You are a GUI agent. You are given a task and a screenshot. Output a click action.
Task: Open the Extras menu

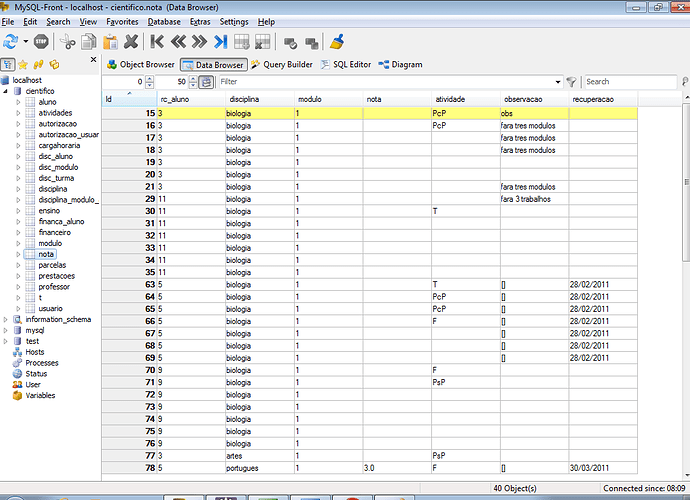click(x=200, y=22)
